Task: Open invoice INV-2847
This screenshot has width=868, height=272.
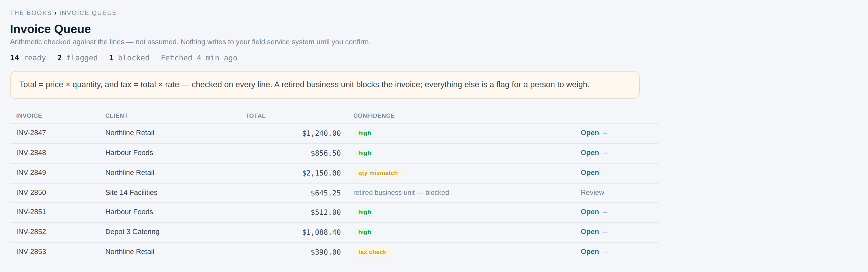Action: [594, 133]
